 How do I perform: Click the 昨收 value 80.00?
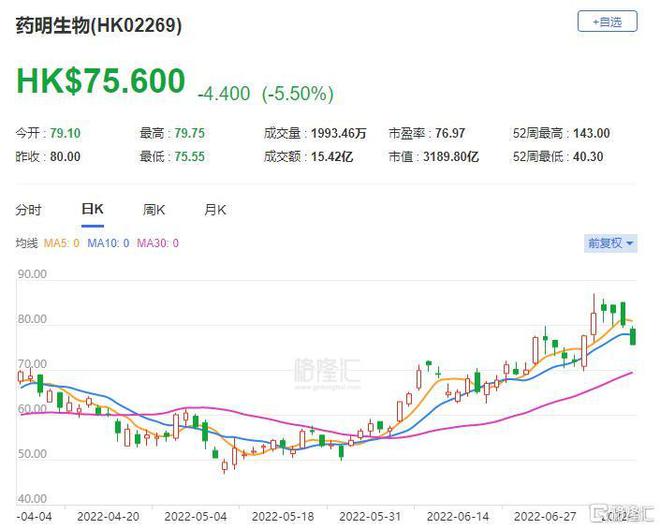click(65, 157)
